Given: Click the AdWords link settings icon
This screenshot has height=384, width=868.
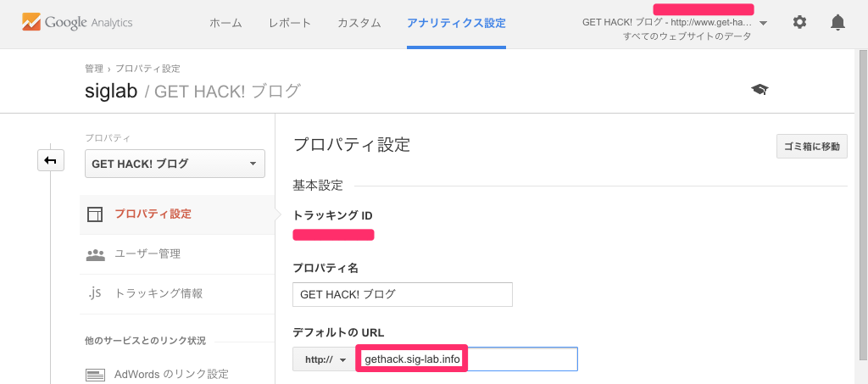Looking at the screenshot, I should click(95, 375).
